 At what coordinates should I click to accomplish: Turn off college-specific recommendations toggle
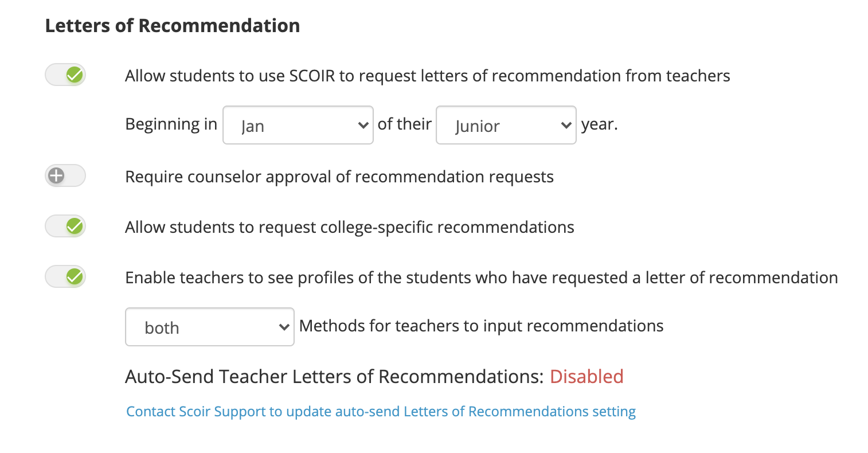(65, 226)
